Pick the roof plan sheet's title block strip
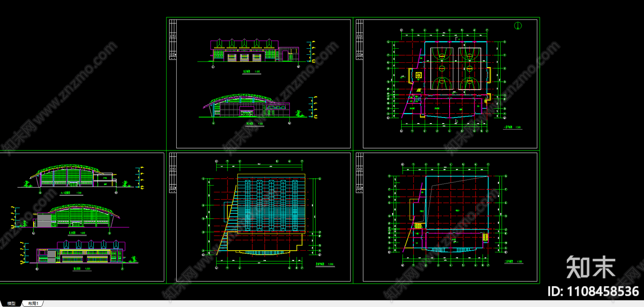 tap(172, 173)
